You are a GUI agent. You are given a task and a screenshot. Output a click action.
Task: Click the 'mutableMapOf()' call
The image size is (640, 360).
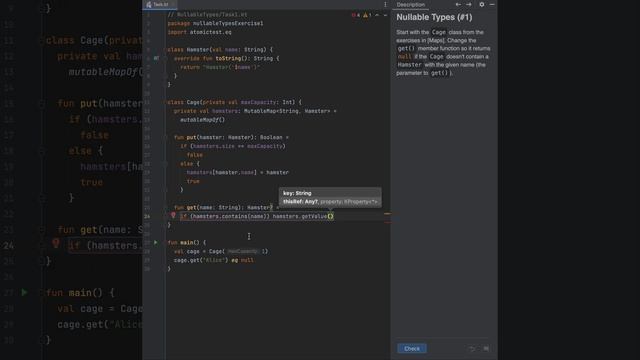pos(202,120)
